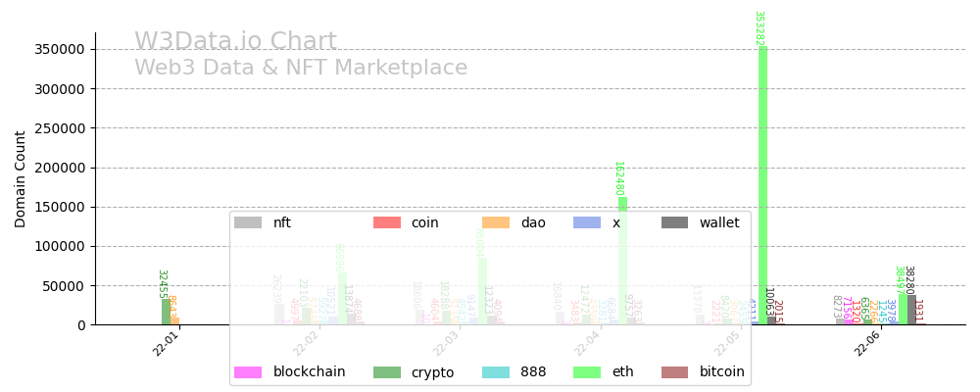This screenshot has height=392, width=980.
Task: Click the 22-06 x-axis tick label
Action: click(x=865, y=344)
